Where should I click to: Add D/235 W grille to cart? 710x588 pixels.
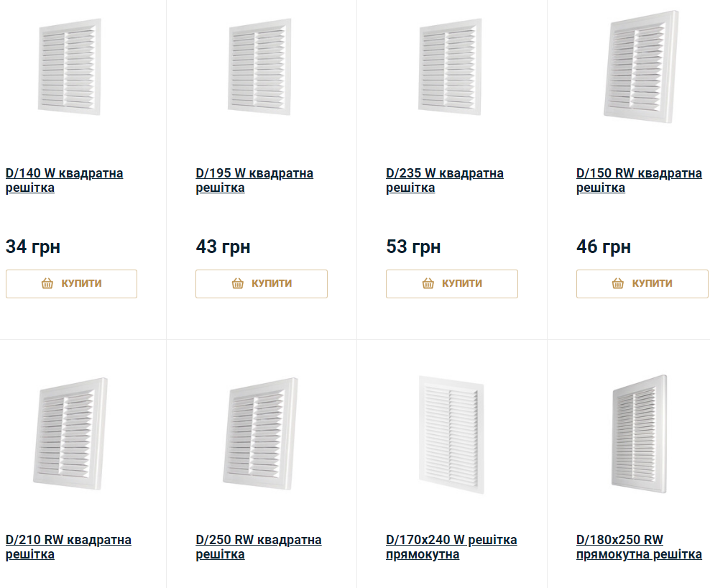pyautogui.click(x=452, y=284)
